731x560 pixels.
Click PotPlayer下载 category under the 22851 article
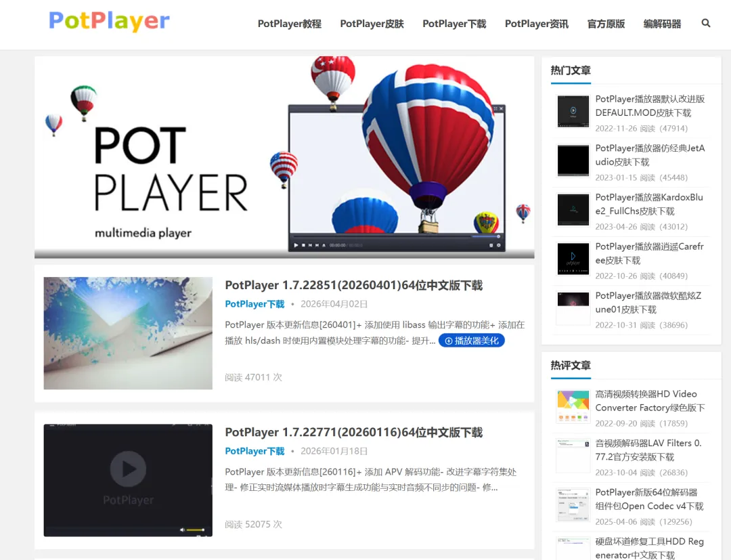point(254,304)
